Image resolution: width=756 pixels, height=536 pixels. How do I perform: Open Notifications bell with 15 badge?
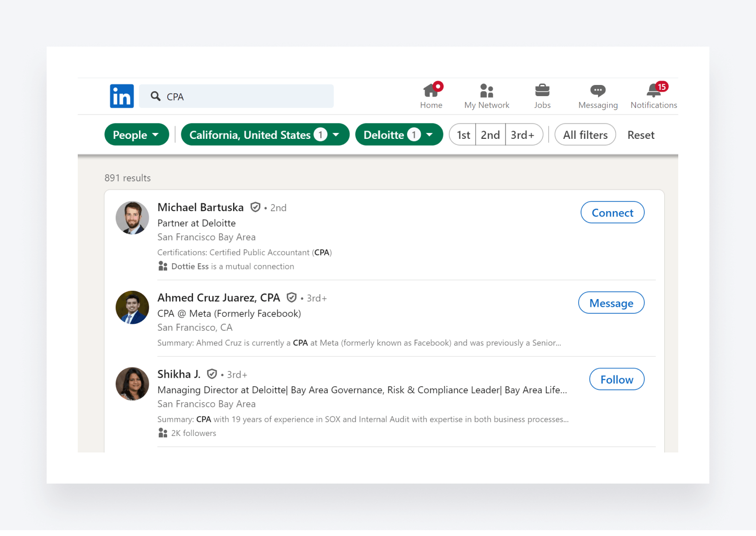point(653,91)
